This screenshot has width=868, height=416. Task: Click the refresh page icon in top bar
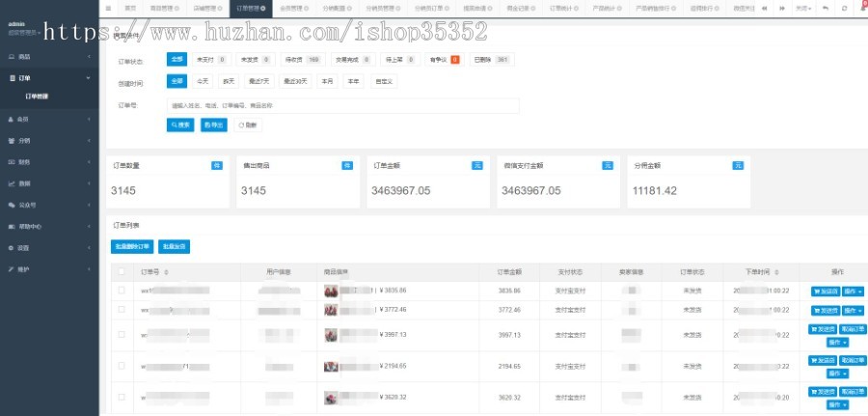coord(844,9)
